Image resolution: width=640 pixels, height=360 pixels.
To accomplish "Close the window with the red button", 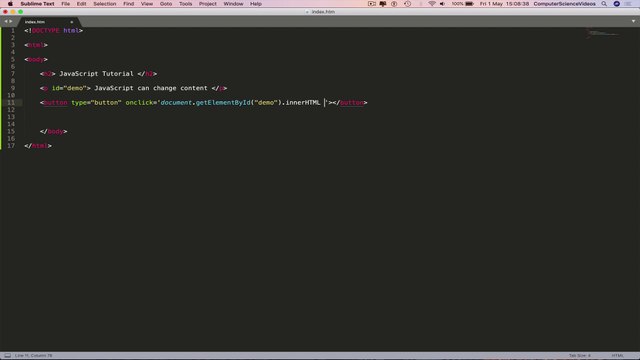I will (5, 12).
